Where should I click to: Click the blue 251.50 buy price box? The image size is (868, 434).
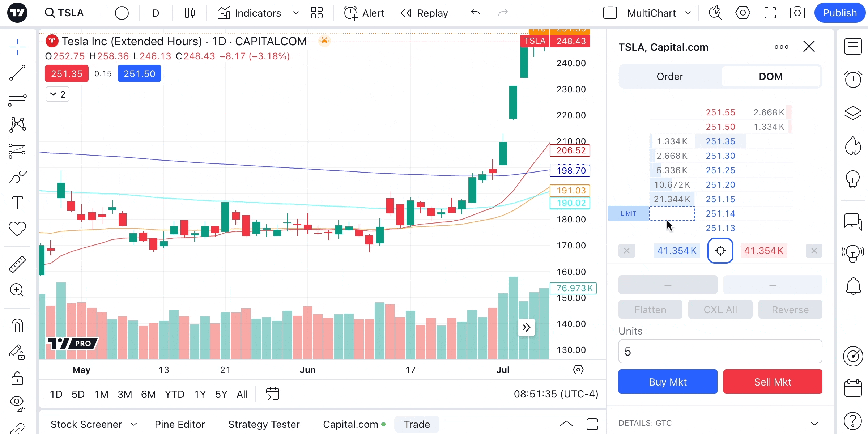(139, 74)
